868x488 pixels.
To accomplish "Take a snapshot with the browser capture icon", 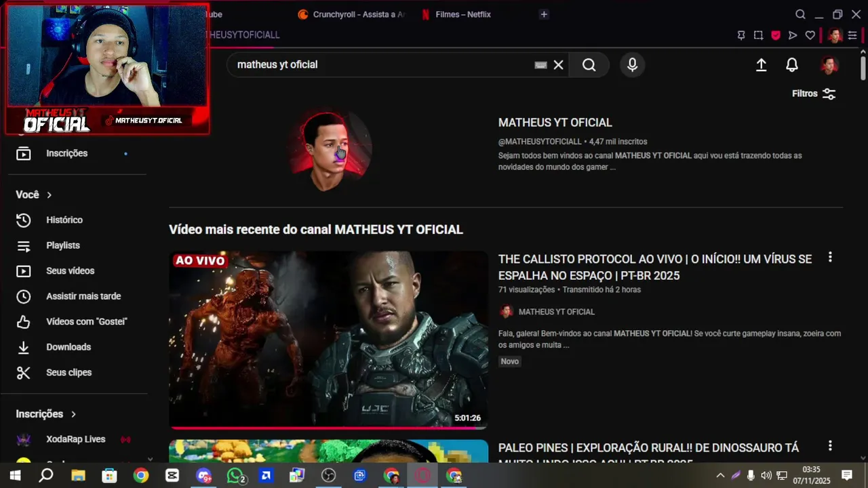I will click(758, 35).
